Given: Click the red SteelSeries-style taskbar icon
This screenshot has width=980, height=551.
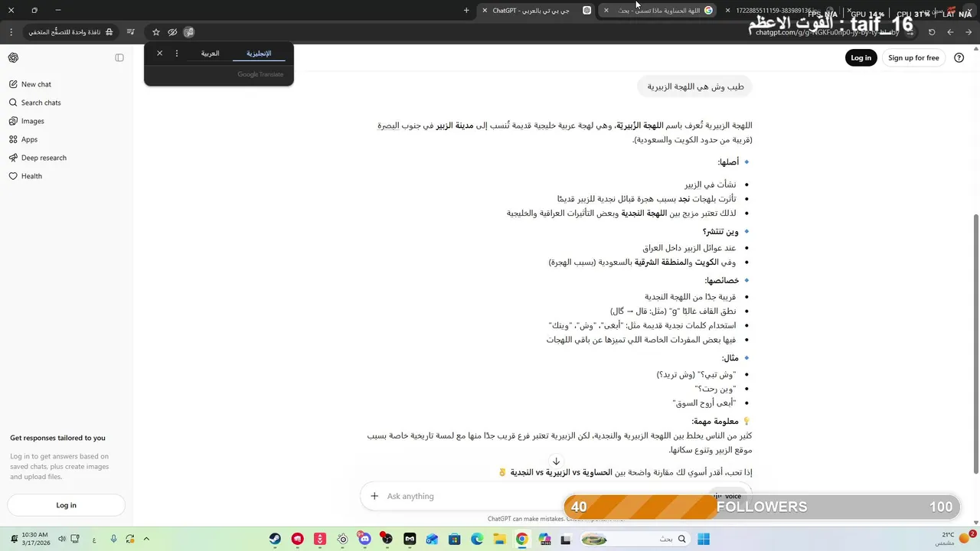Looking at the screenshot, I should click(x=297, y=539).
